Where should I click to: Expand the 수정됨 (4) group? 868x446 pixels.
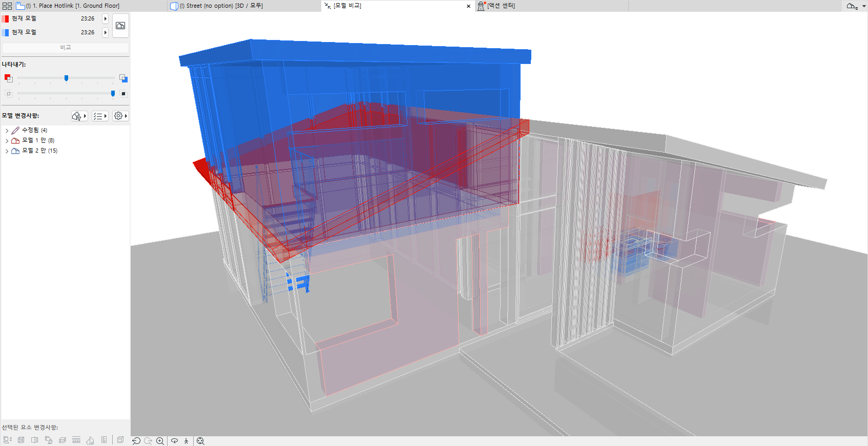7,131
